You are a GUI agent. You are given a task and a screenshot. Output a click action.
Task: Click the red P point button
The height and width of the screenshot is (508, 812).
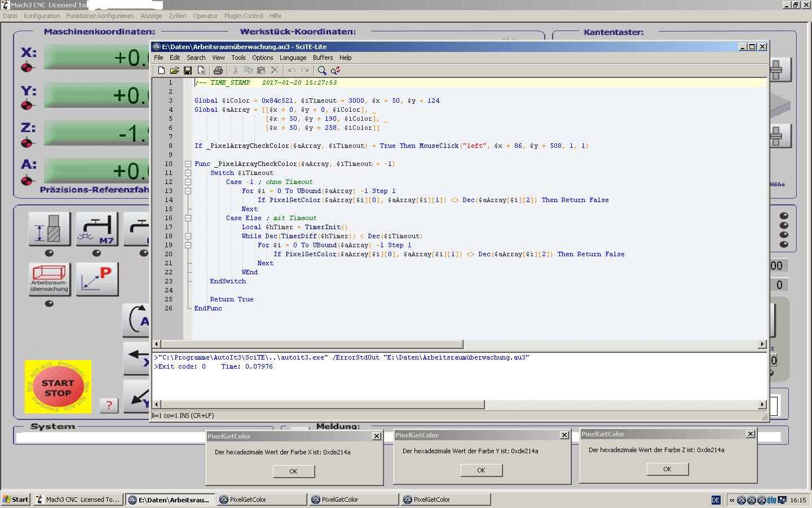[97, 279]
